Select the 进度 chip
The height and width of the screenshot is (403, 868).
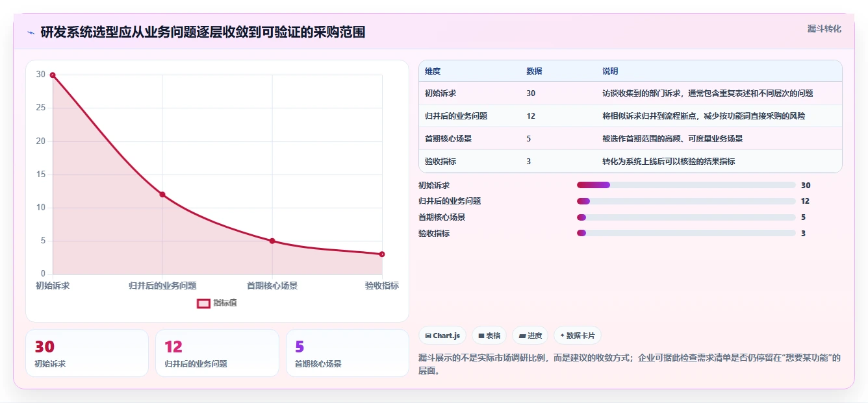530,336
